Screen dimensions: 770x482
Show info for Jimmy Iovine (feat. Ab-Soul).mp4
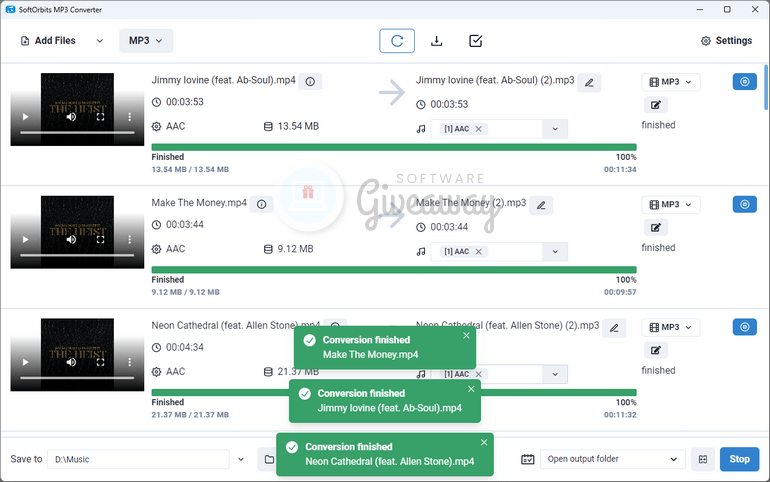pos(310,81)
